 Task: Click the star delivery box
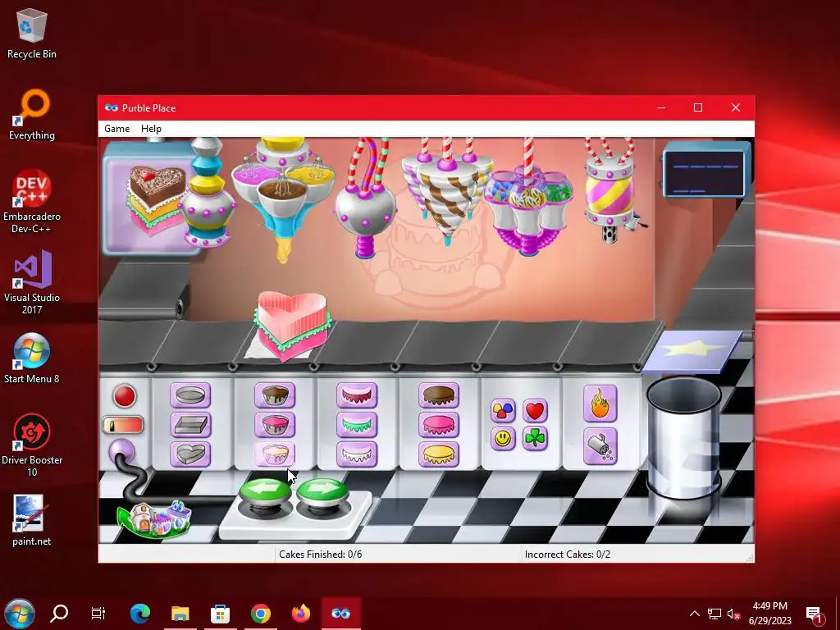point(692,351)
